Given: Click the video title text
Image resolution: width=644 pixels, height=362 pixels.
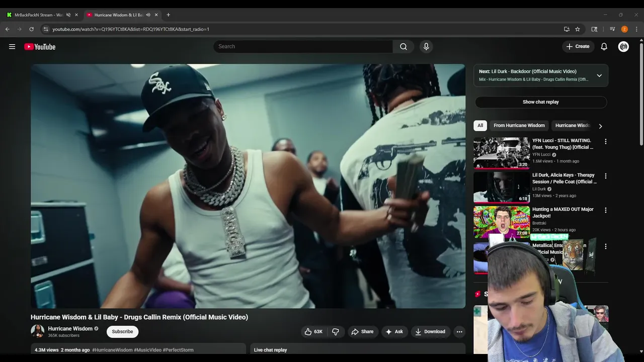Looking at the screenshot, I should [x=139, y=317].
